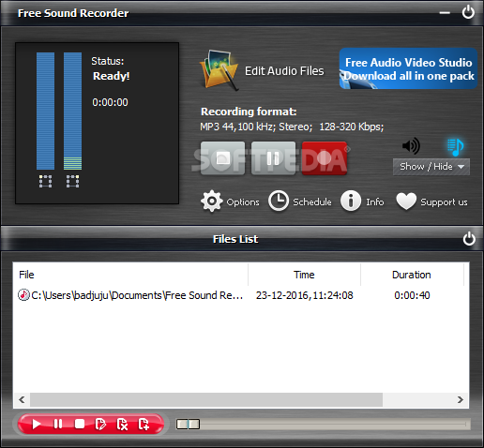Click the duration value 0:00:40

412,295
